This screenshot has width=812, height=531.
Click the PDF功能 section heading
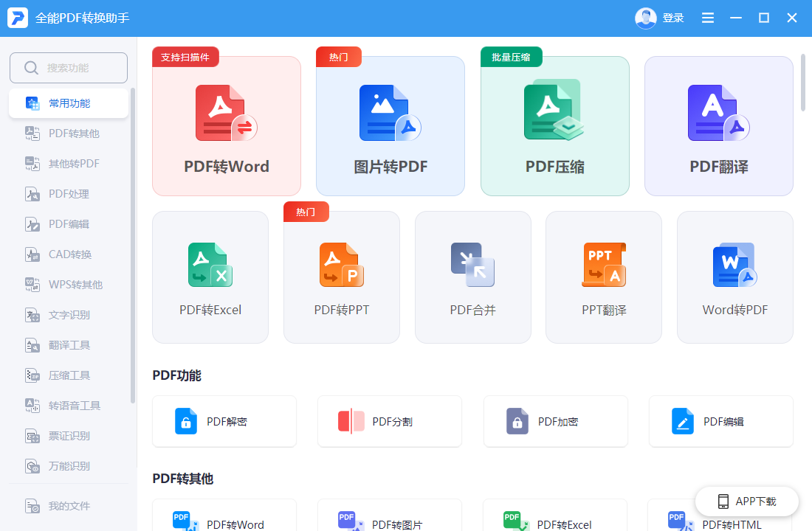(x=176, y=375)
